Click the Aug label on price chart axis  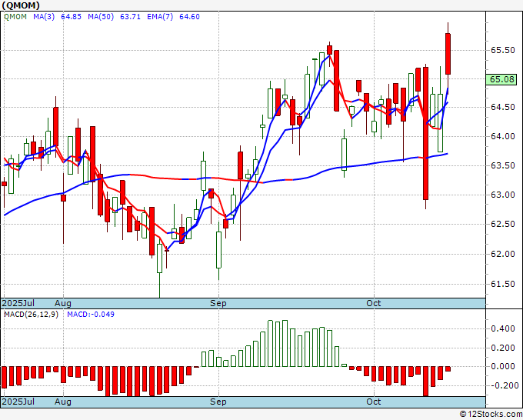click(x=63, y=303)
